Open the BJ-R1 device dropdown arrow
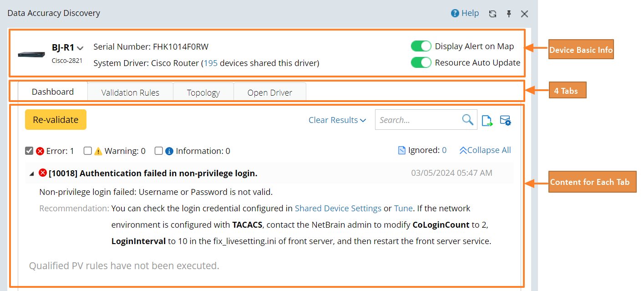Screen dimensions: 644x291 tap(80, 48)
